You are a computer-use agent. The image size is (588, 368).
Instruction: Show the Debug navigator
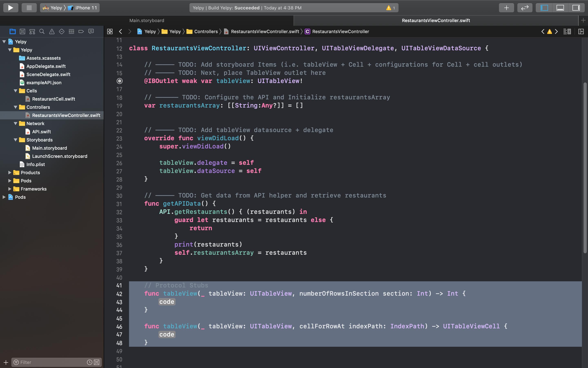(71, 31)
